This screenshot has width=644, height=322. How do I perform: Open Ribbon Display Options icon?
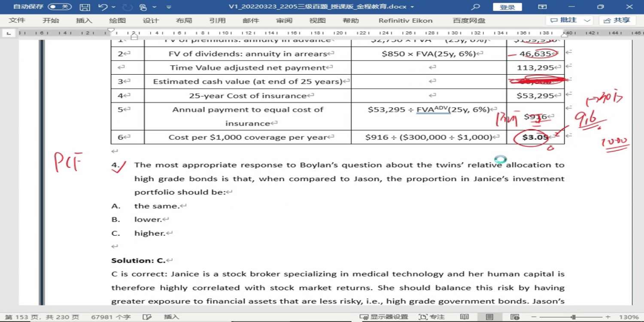pos(543,7)
